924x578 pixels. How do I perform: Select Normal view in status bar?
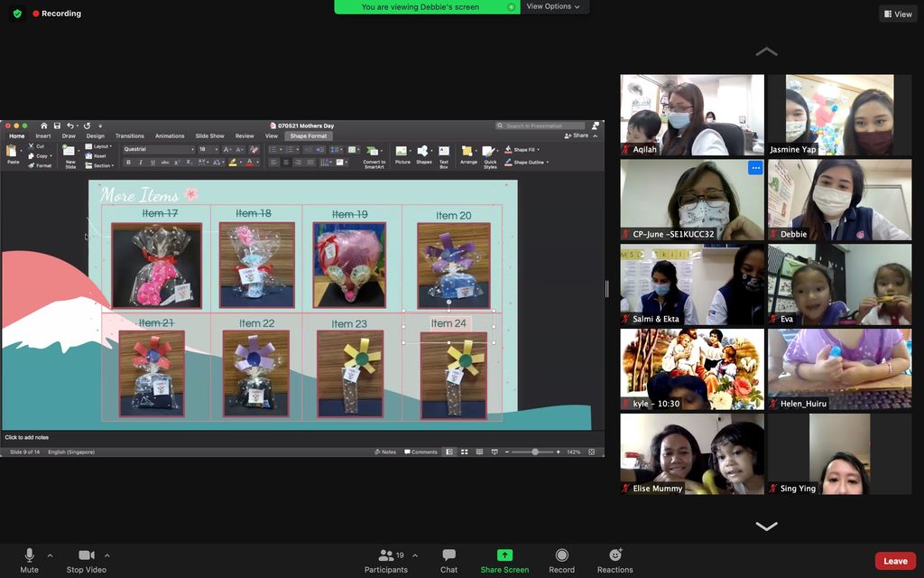point(449,452)
